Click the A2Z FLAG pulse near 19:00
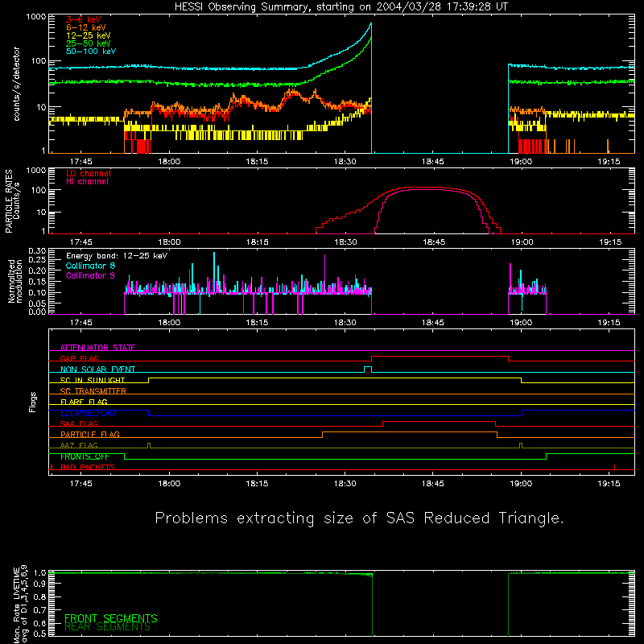This screenshot has height=644, width=644. tap(521, 446)
